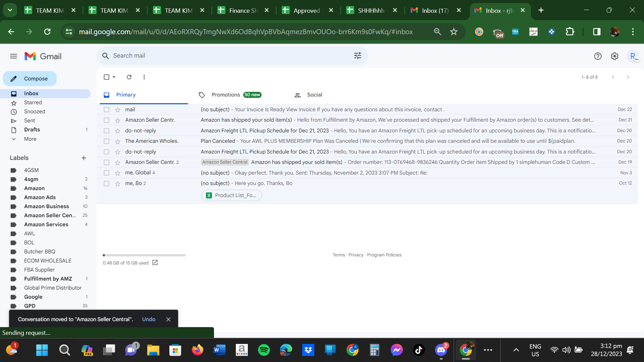The height and width of the screenshot is (362, 644).
Task: Refresh the inbox message list
Action: (x=129, y=77)
